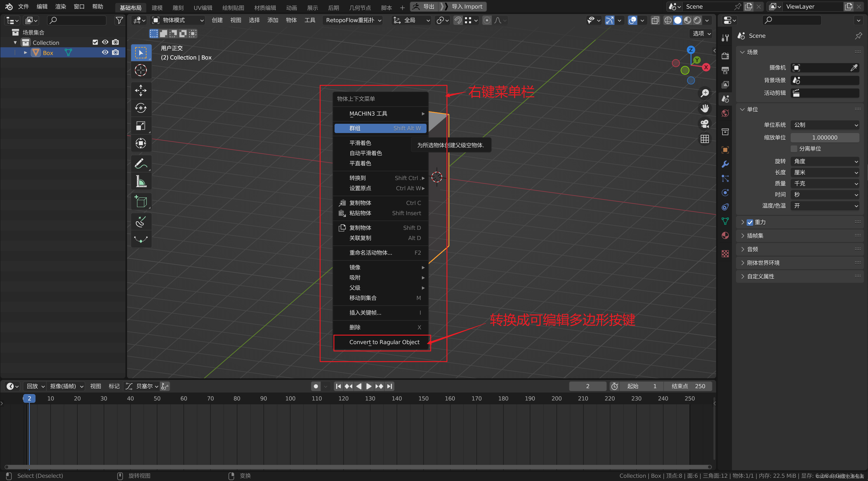Image resolution: width=868 pixels, height=481 pixels.
Task: Click 结束点 end frame field
Action: pos(688,387)
